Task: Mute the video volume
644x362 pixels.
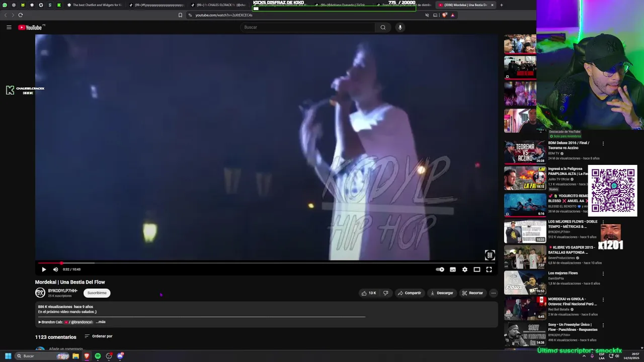Action: (55, 269)
